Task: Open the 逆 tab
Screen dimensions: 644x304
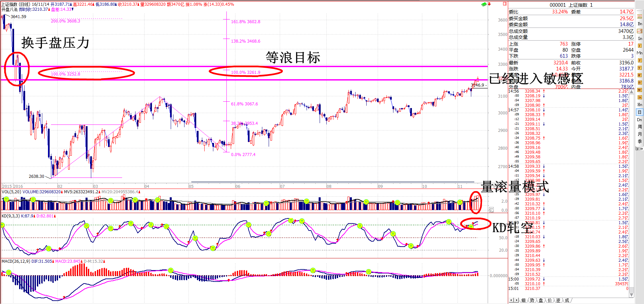Action: coord(558,300)
